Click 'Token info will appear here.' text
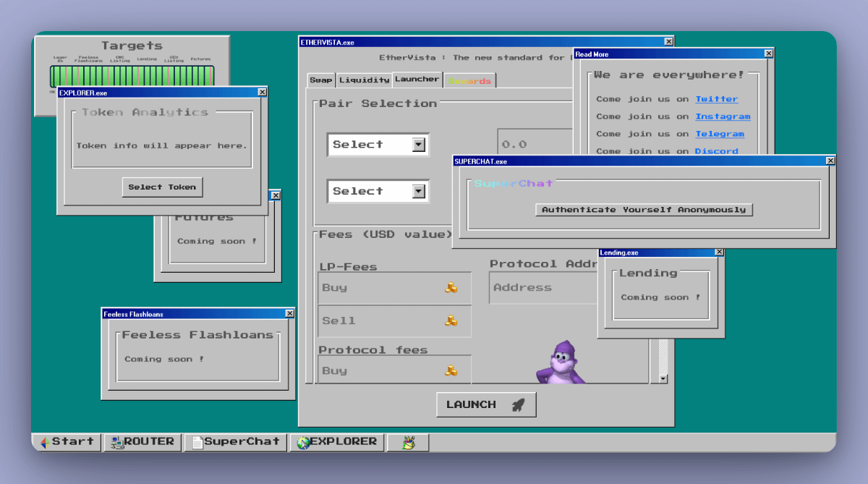 (162, 145)
